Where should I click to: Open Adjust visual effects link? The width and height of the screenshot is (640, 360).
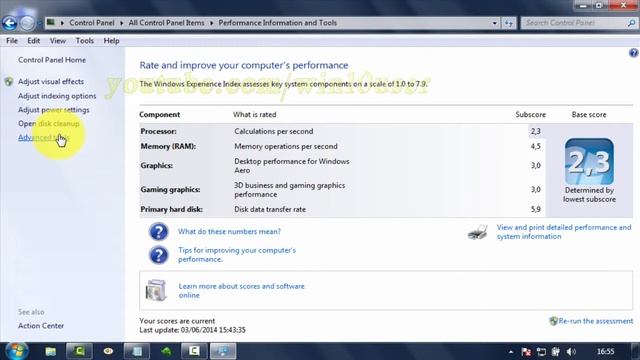point(51,82)
